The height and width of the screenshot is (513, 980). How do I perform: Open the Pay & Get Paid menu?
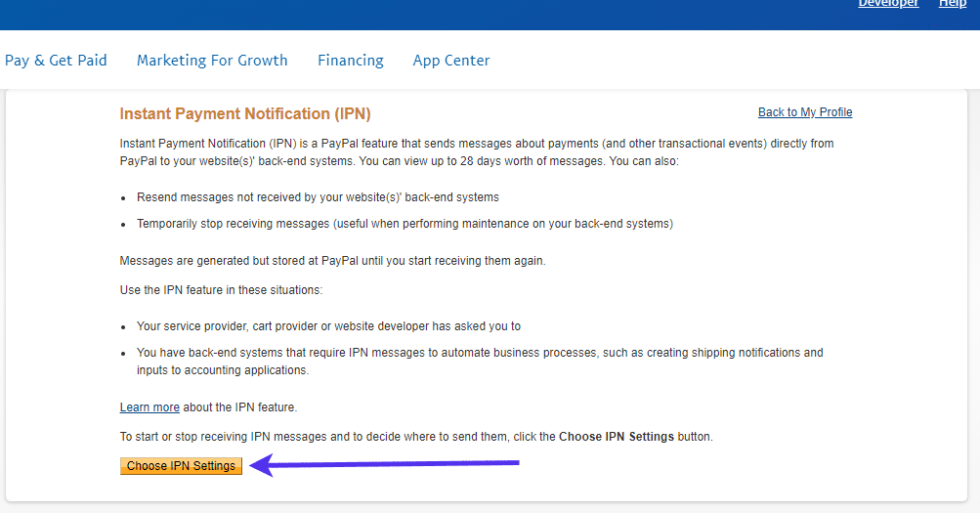(x=56, y=61)
